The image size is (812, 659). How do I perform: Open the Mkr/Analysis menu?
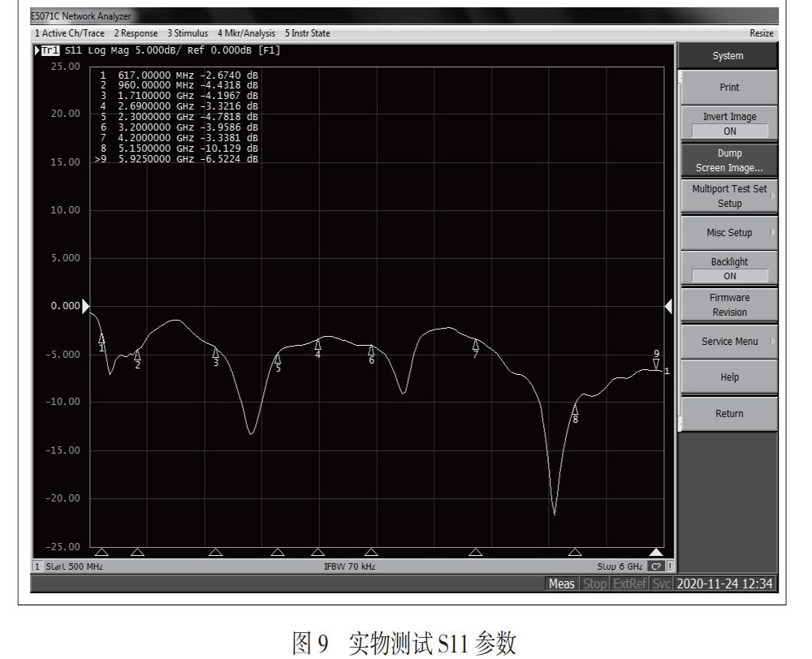click(x=246, y=33)
